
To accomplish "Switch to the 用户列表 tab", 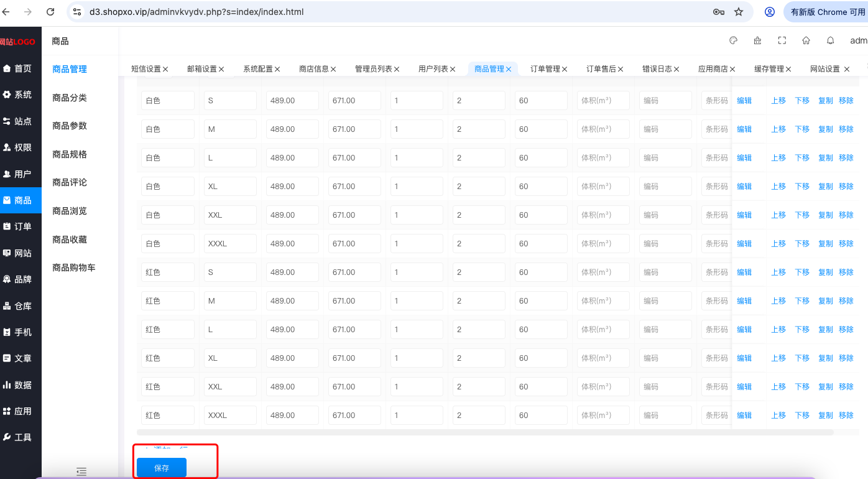I will (433, 69).
